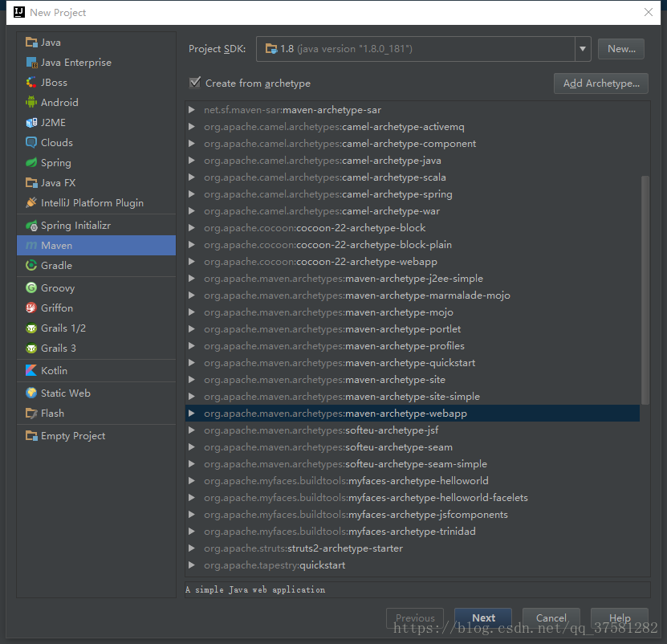Expand myfaces-archetype-helloworld arrow
Viewport: 667px width, 644px height.
pos(192,481)
